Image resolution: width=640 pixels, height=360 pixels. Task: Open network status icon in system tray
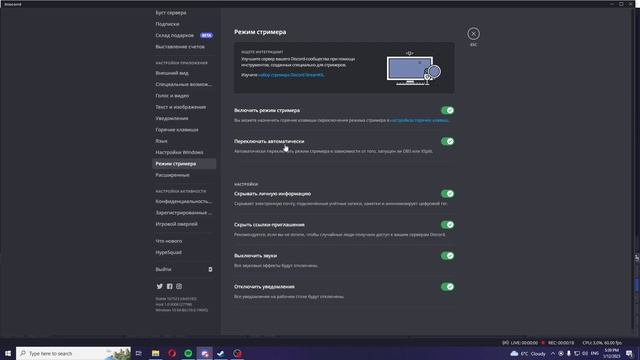pos(577,353)
